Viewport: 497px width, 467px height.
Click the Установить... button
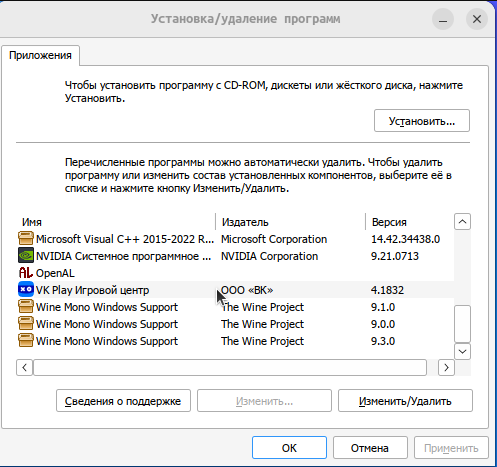click(422, 121)
